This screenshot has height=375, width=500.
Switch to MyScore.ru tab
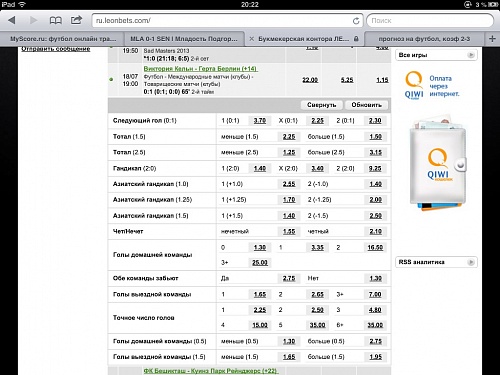tap(62, 39)
